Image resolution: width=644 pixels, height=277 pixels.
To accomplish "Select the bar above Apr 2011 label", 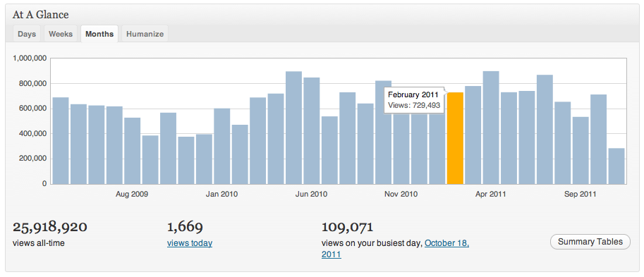I will click(x=491, y=128).
